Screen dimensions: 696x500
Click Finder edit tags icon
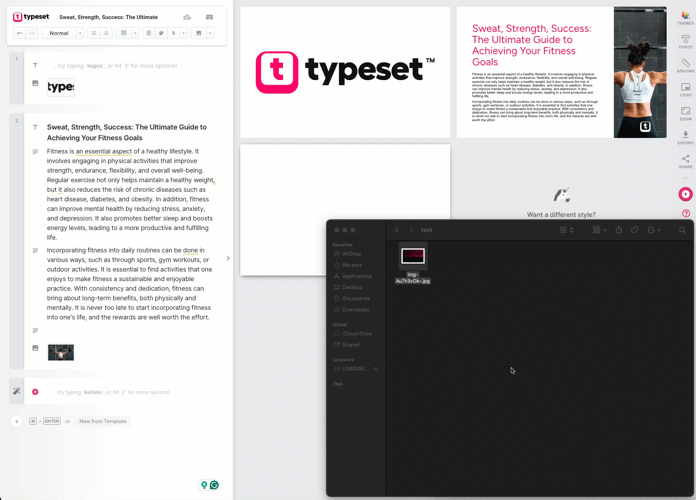[x=635, y=230]
